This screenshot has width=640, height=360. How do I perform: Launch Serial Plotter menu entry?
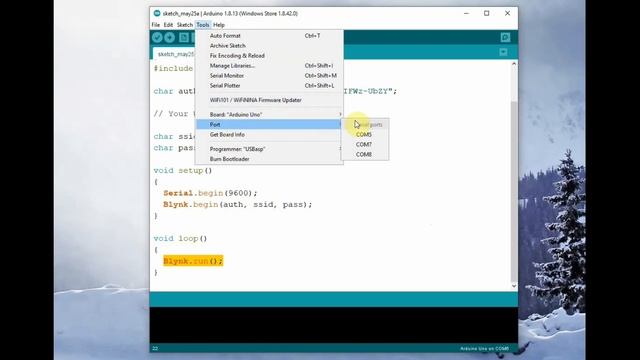[269, 86]
